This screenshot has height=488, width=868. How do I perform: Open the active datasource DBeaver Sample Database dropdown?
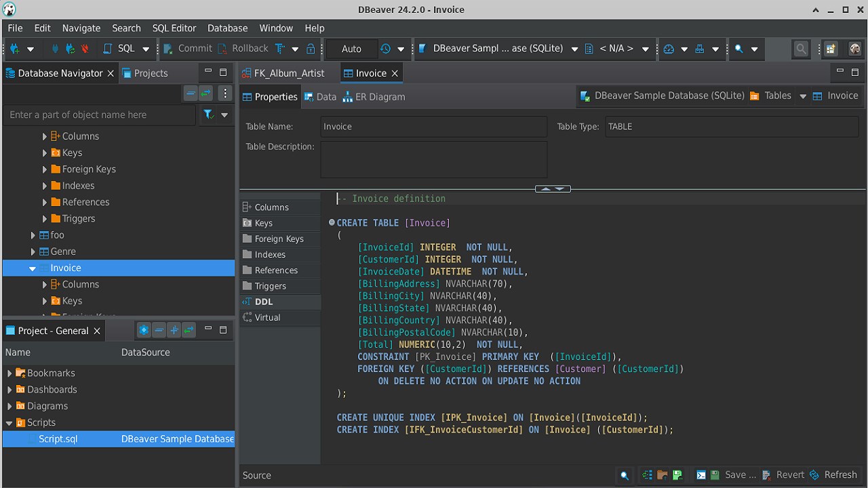[498, 49]
